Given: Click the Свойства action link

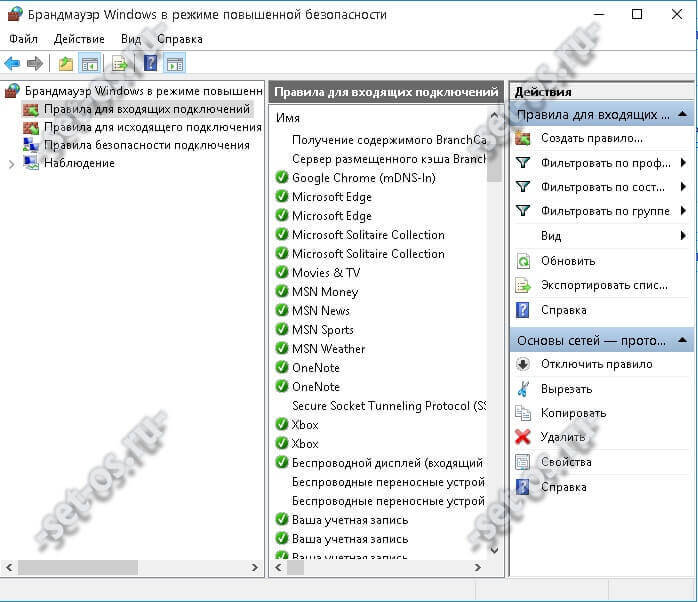Looking at the screenshot, I should pyautogui.click(x=566, y=462).
